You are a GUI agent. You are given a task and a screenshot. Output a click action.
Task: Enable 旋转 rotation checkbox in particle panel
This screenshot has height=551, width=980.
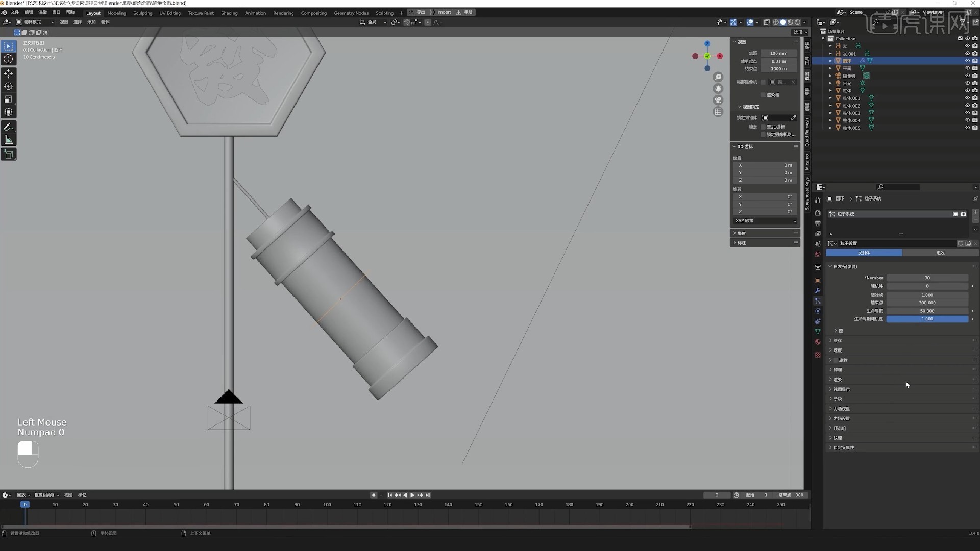coord(836,360)
